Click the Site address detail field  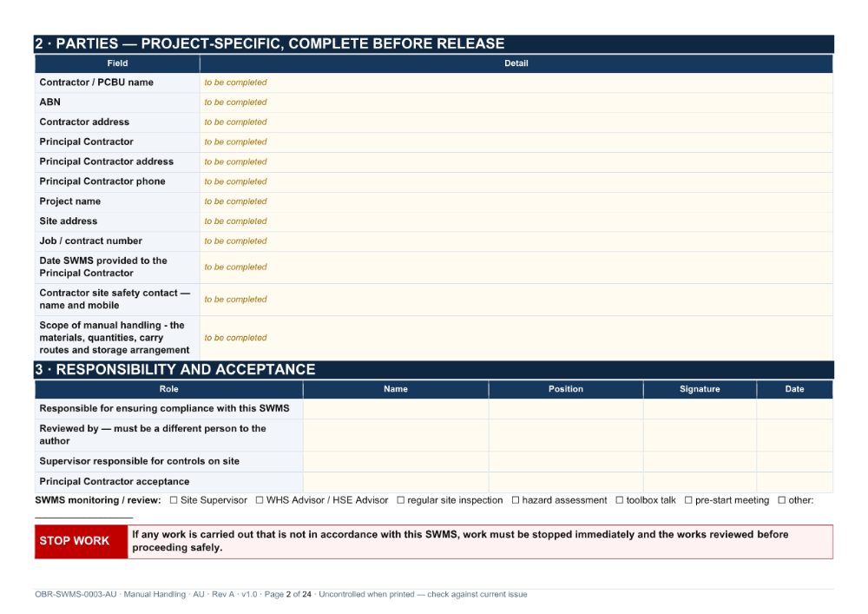(516, 221)
